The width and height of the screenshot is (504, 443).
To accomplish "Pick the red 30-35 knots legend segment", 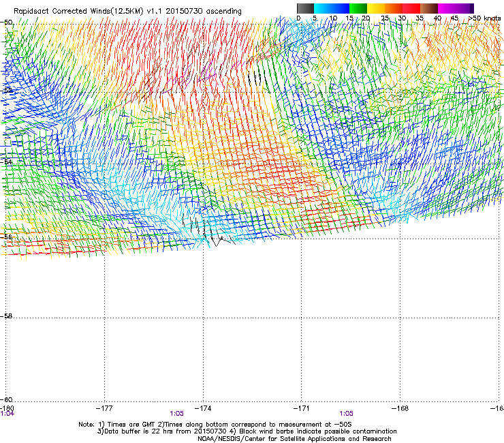I will (411, 8).
